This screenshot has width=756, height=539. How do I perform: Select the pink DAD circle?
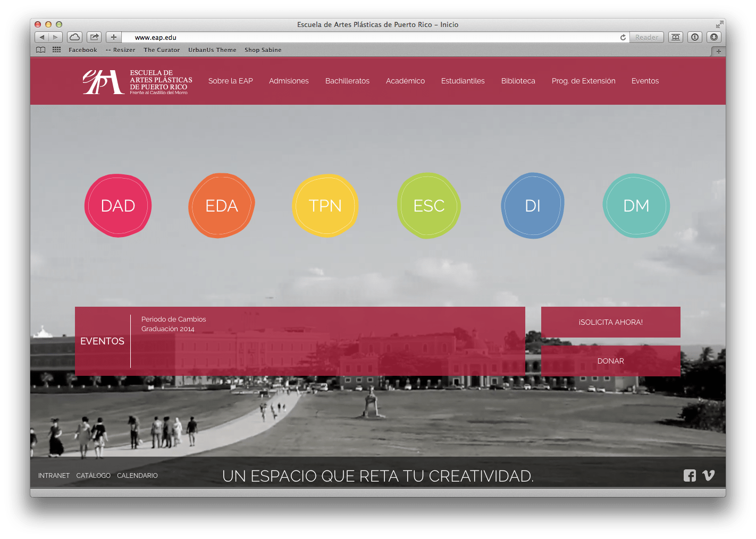(118, 206)
